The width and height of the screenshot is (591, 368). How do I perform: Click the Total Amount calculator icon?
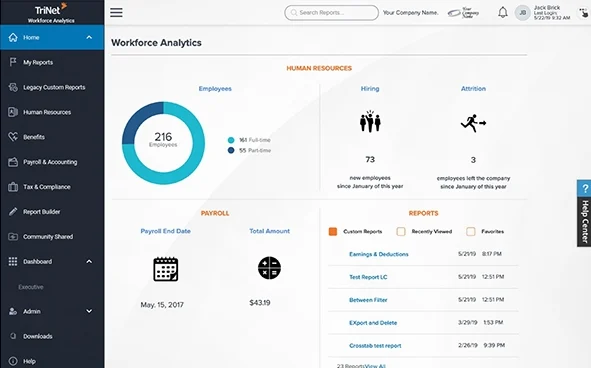pyautogui.click(x=269, y=268)
